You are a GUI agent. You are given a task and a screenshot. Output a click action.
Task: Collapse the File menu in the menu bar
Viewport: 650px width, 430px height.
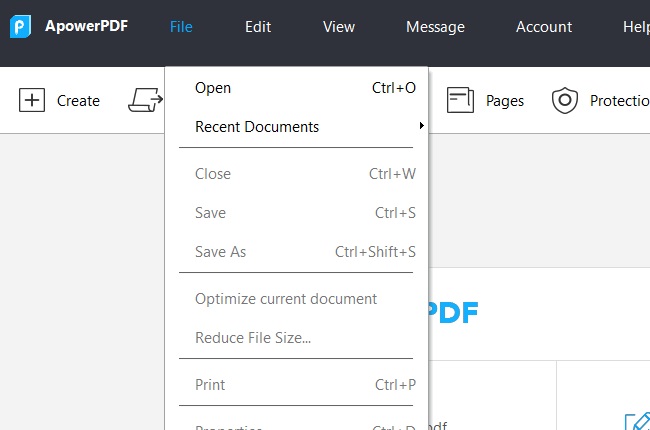click(181, 27)
